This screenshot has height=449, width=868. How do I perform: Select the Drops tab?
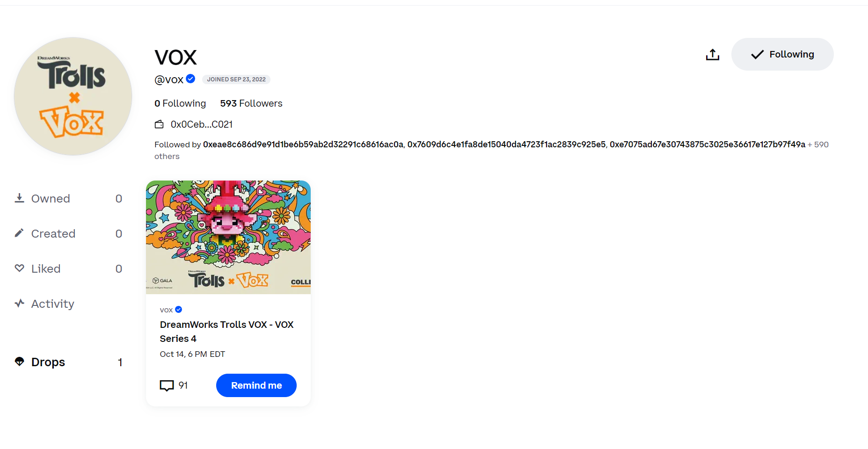tap(68, 362)
